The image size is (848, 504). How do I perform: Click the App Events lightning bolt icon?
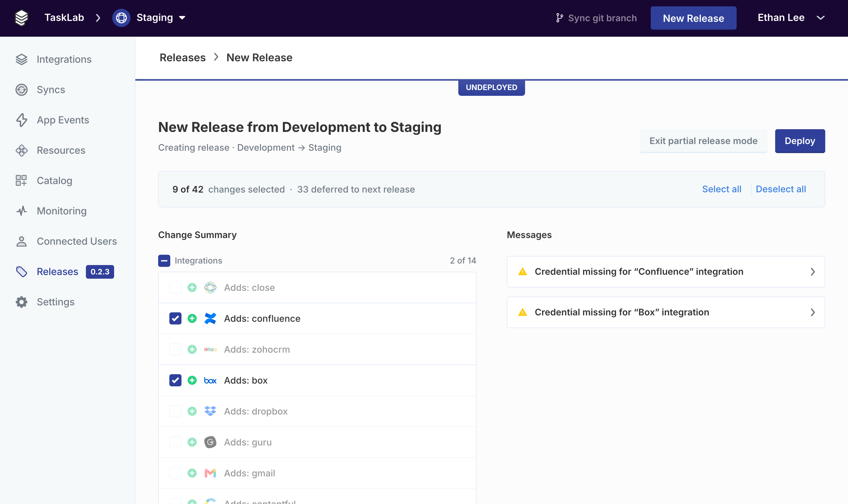tap(22, 120)
